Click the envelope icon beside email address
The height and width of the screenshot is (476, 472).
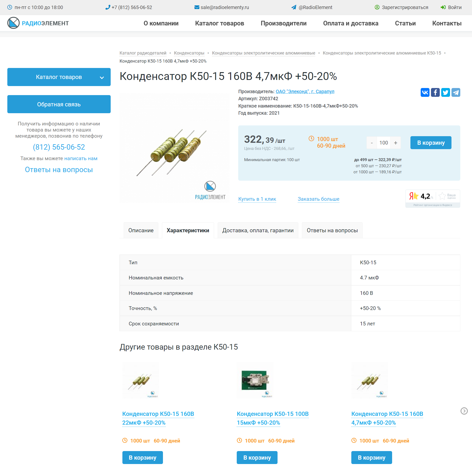[x=197, y=7]
